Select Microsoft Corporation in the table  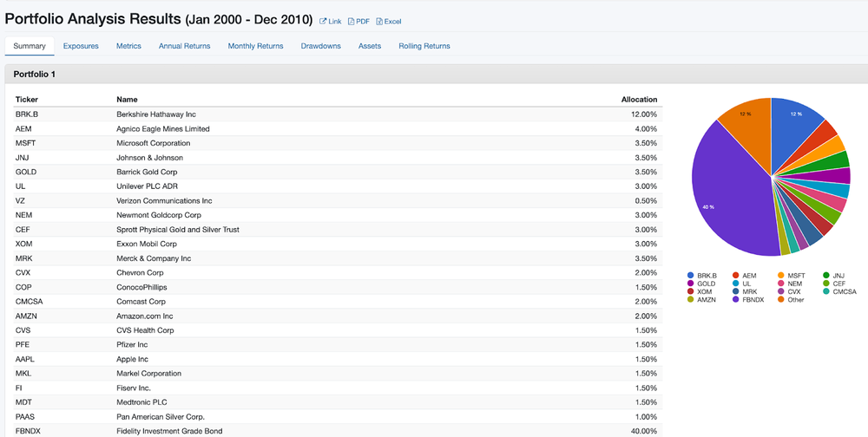(x=154, y=143)
